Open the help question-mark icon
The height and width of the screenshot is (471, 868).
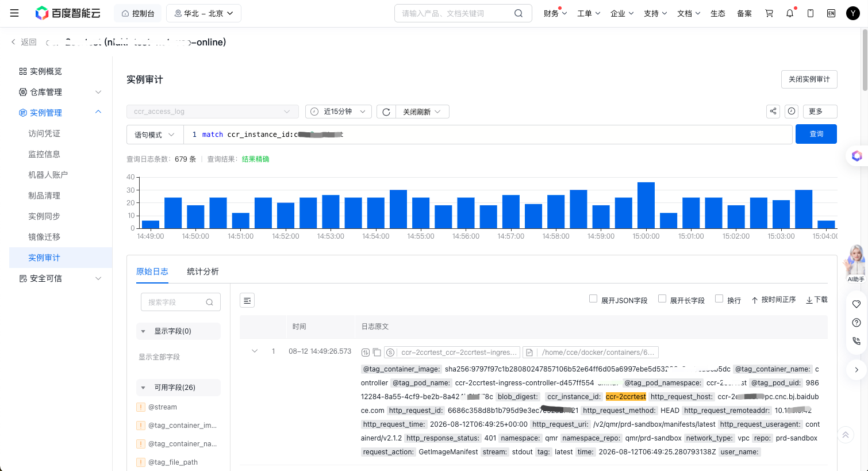click(x=857, y=323)
